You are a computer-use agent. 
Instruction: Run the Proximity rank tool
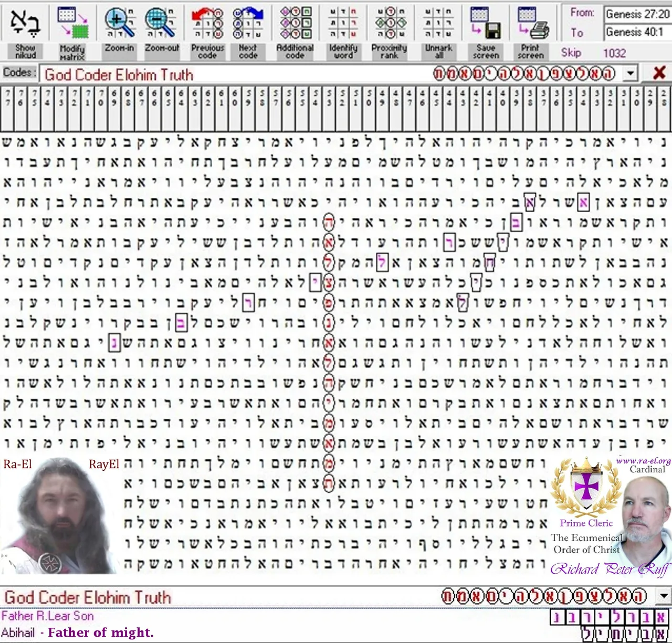(390, 31)
